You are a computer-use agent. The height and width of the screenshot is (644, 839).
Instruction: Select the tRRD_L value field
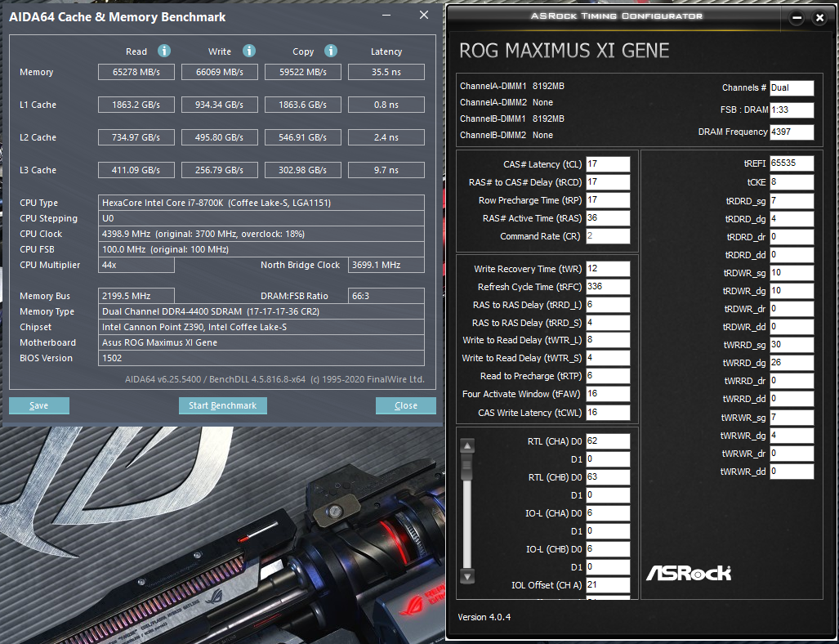[x=608, y=305]
